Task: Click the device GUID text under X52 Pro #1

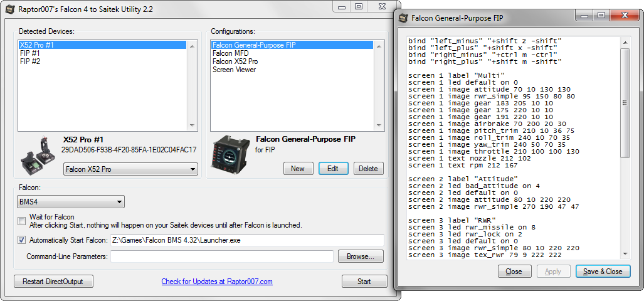Action: [x=129, y=149]
